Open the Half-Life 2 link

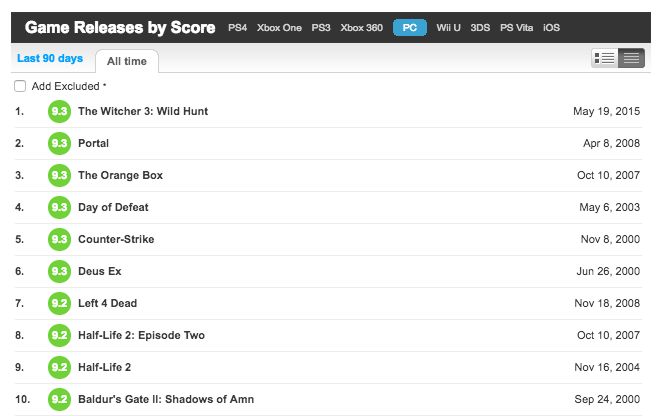point(104,367)
